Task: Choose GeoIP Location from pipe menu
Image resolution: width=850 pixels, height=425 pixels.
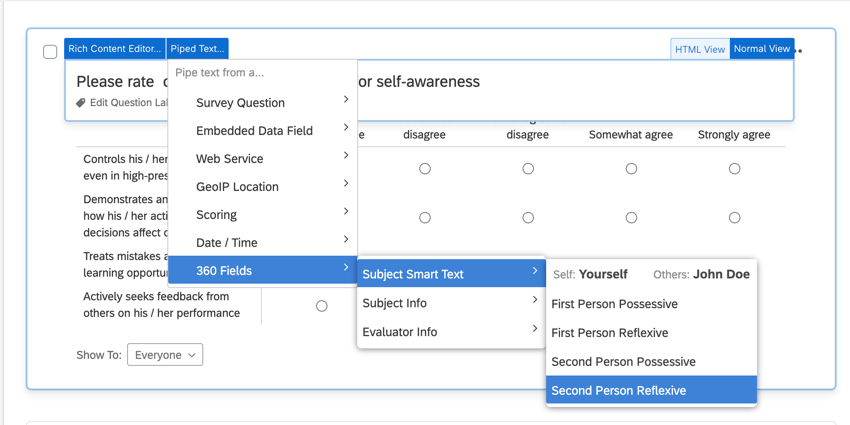Action: pos(237,187)
